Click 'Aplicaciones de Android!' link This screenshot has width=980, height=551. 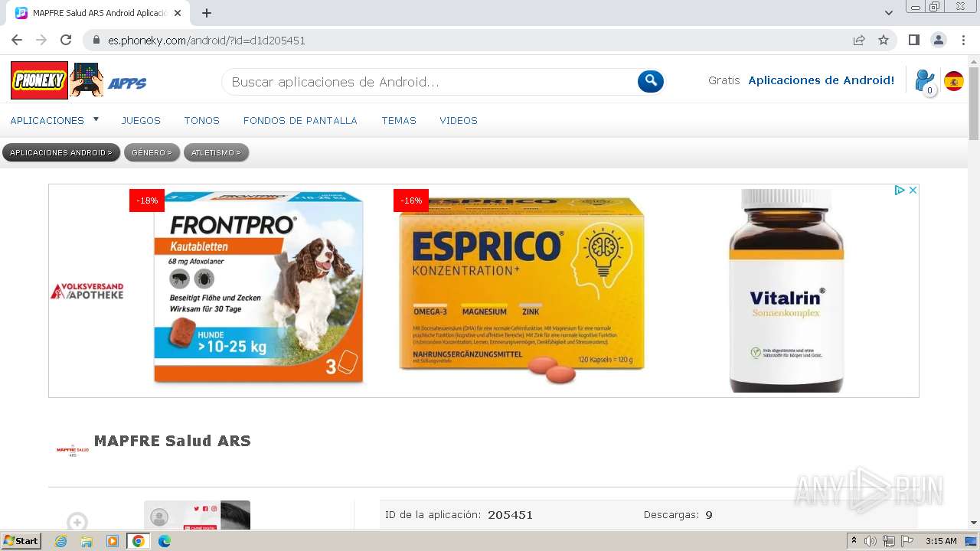pyautogui.click(x=822, y=80)
